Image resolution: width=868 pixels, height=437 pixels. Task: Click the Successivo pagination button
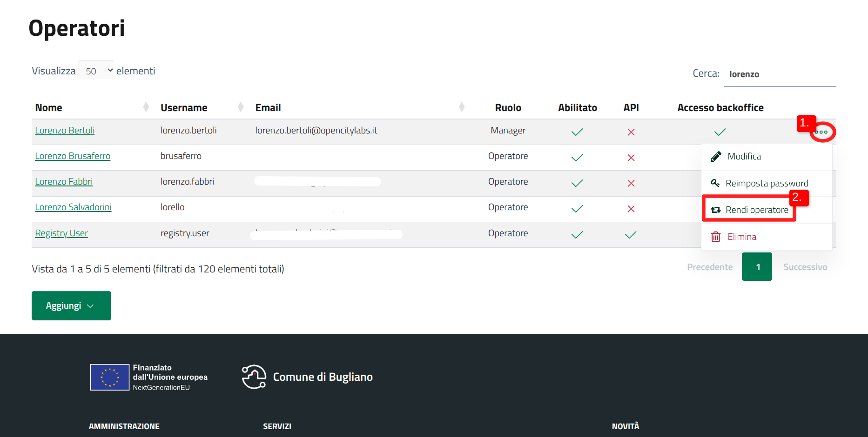805,267
